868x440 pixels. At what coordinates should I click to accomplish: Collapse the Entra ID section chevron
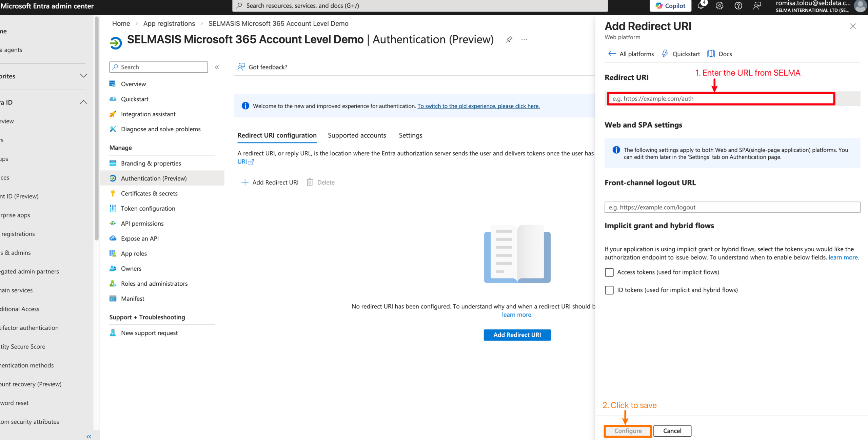83,102
